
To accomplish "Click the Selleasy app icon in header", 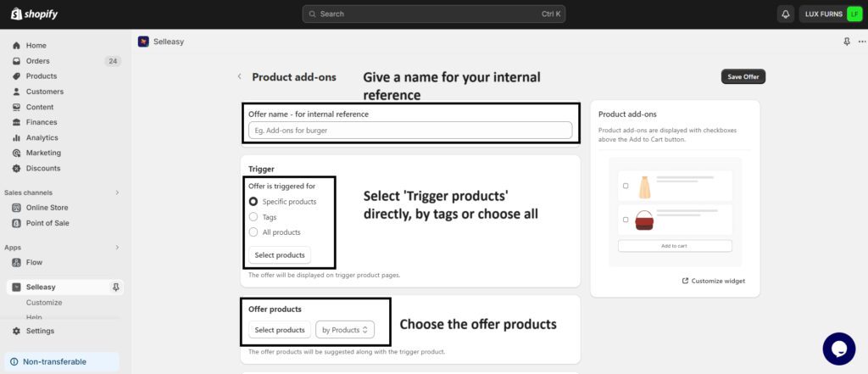I will (143, 41).
